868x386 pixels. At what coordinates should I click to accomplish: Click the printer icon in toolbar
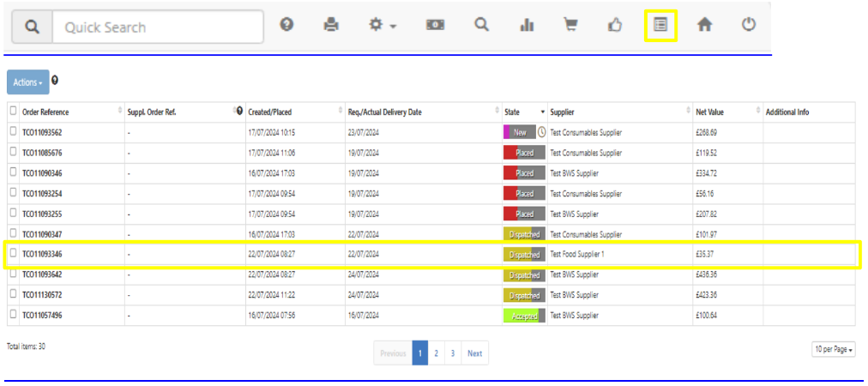coord(331,26)
